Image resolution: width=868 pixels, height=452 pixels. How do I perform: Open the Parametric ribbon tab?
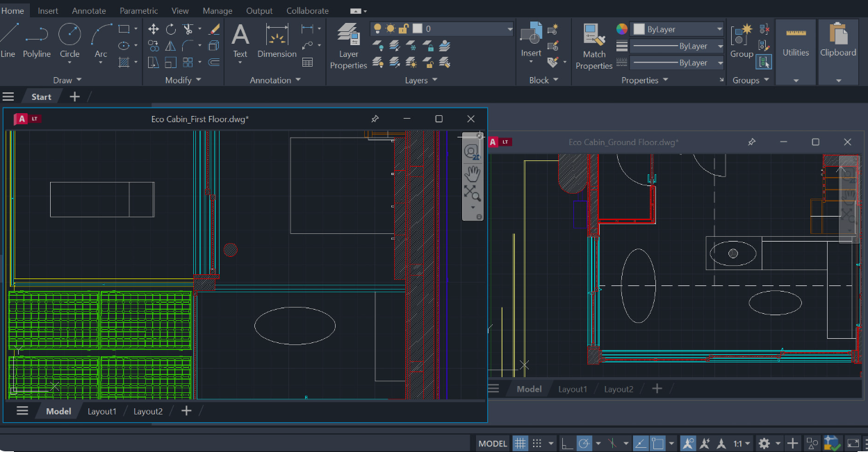coord(139,10)
